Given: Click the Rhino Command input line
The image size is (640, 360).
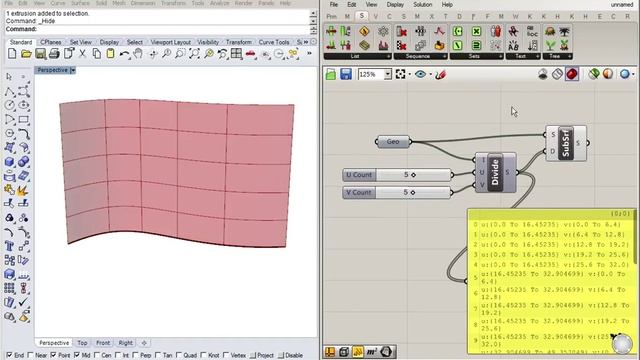Looking at the screenshot, I should pyautogui.click(x=158, y=29).
